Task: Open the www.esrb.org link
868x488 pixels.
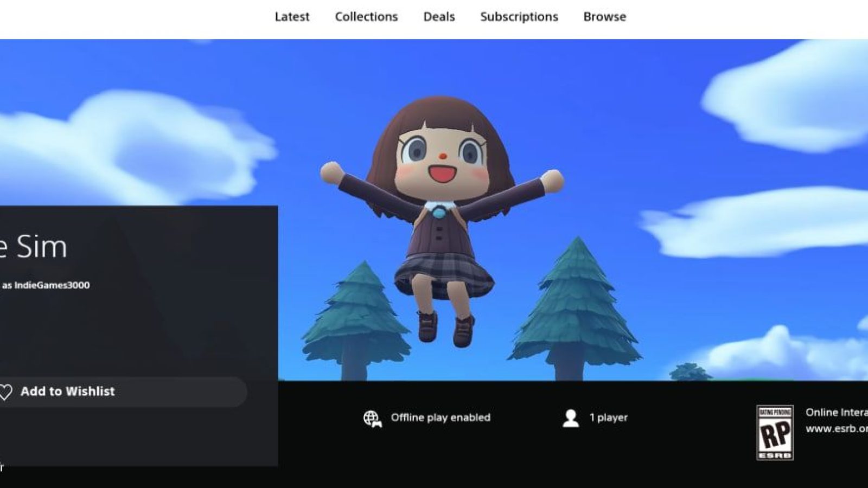Action: coord(837,429)
